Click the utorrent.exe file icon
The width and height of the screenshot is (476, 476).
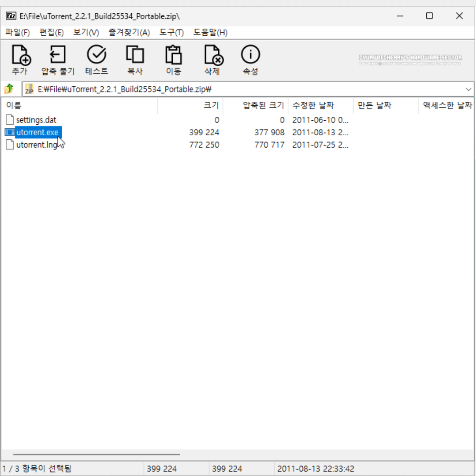(10, 132)
